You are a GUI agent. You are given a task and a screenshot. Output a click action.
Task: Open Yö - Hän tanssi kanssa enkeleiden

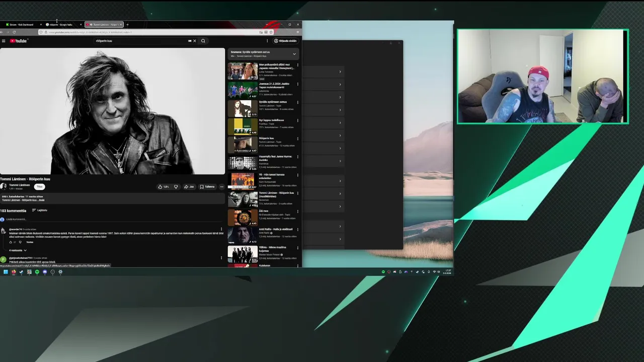243,180
